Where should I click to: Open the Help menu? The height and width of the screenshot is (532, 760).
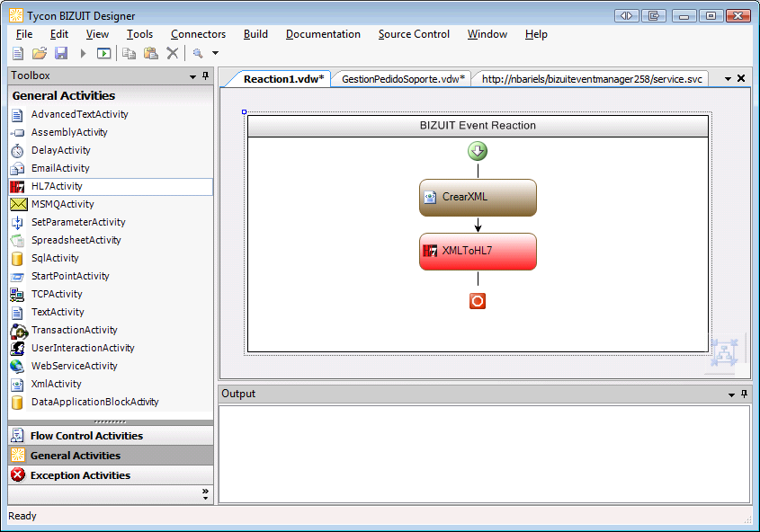(536, 34)
